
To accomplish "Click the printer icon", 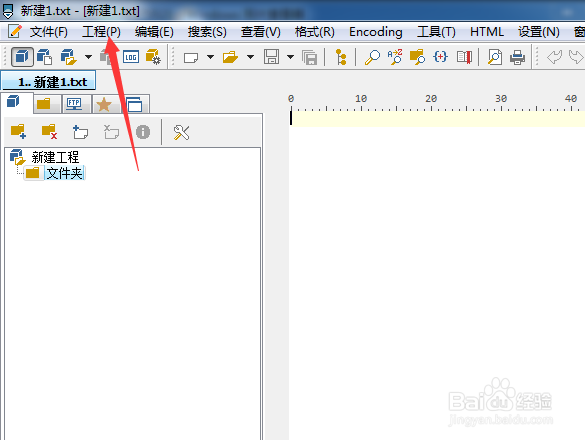I will 517,57.
